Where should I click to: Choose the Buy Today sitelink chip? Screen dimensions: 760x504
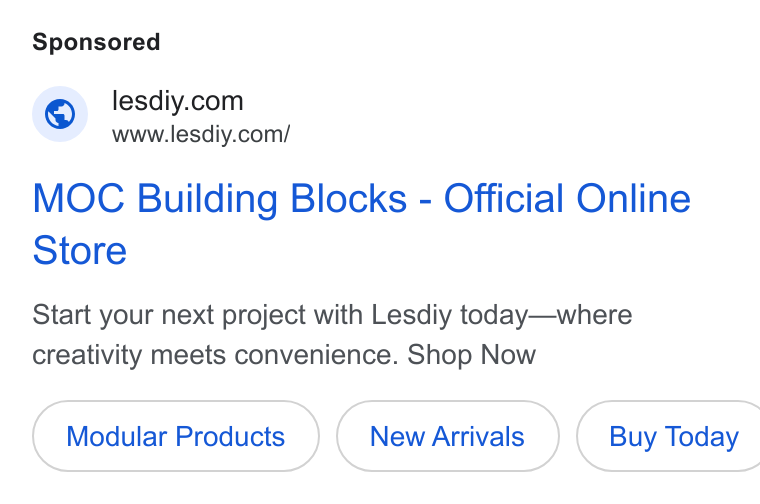coord(669,436)
